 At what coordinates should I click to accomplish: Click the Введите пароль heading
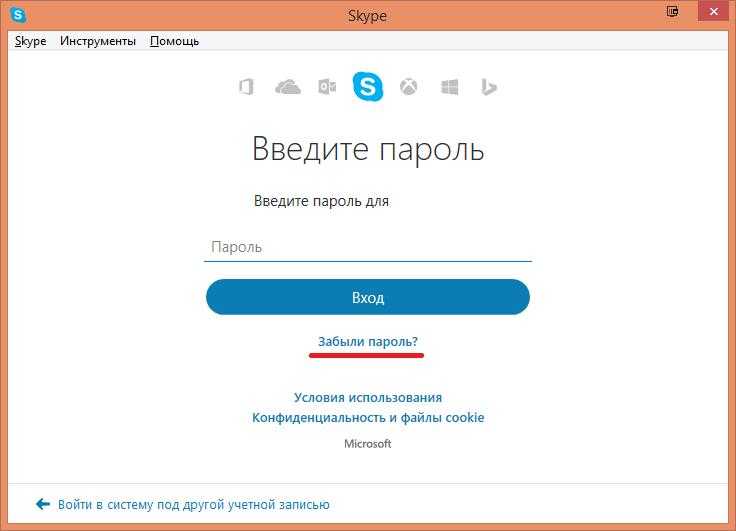[368, 149]
